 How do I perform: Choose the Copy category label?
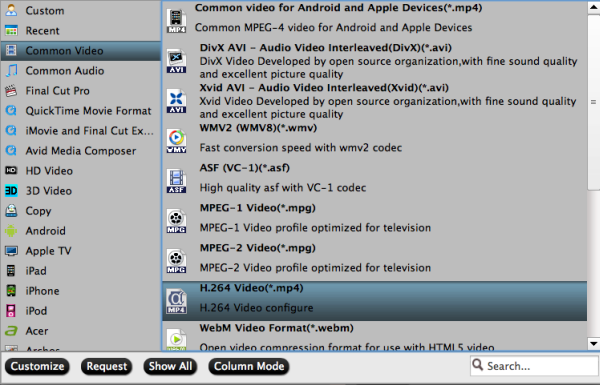click(x=38, y=211)
